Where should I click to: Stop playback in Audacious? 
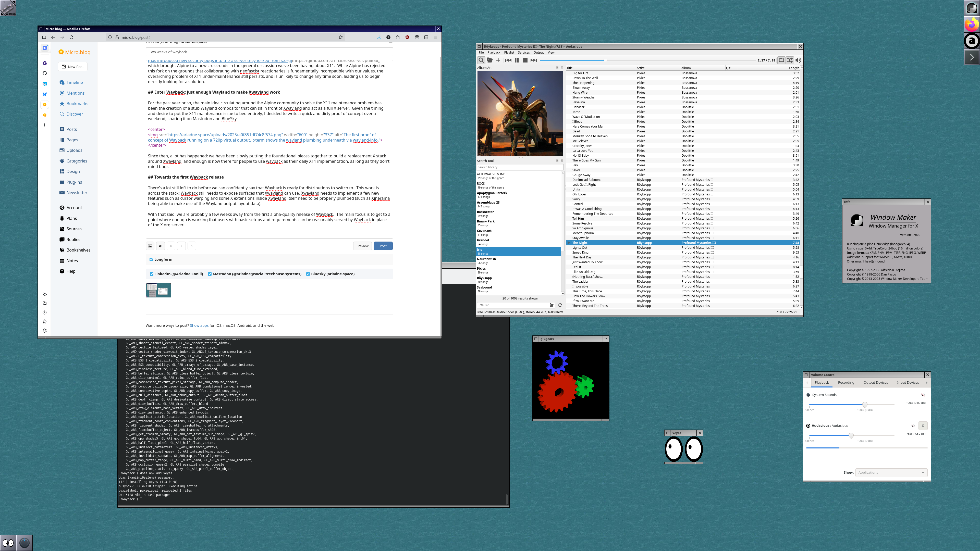pyautogui.click(x=525, y=60)
